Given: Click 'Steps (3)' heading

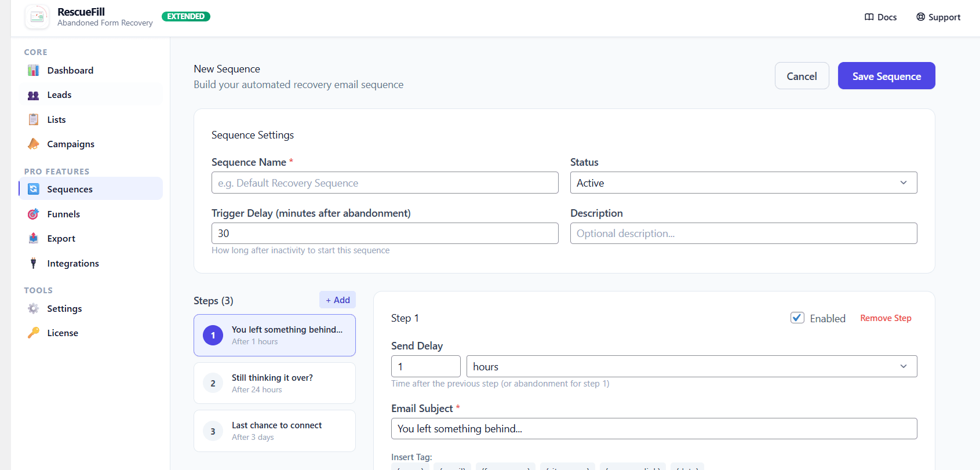Looking at the screenshot, I should 213,301.
